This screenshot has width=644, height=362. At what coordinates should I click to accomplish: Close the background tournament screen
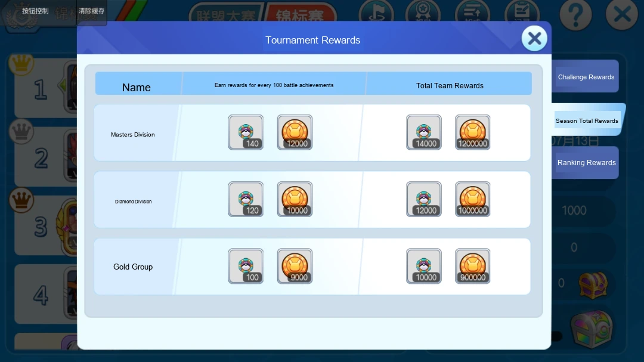622,15
